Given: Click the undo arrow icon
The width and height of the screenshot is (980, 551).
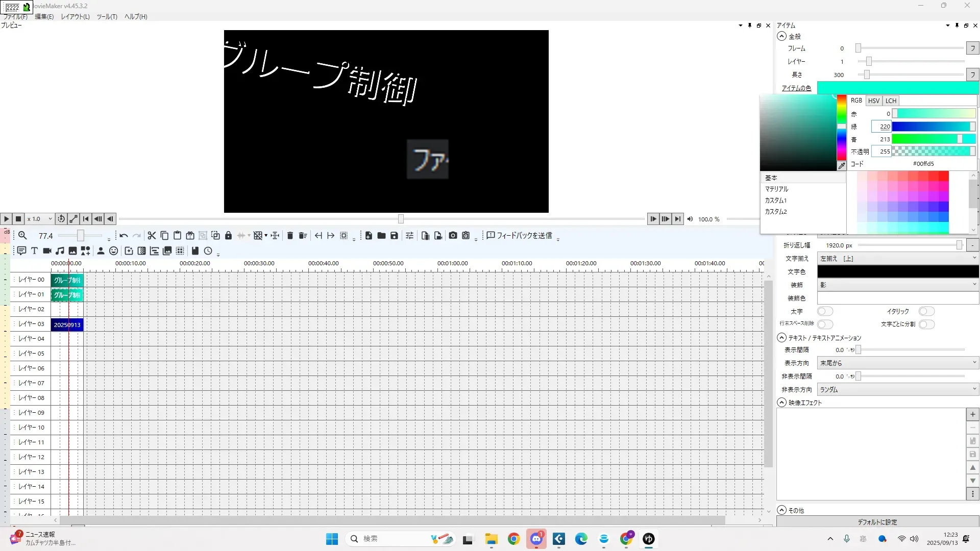Looking at the screenshot, I should click(x=124, y=235).
